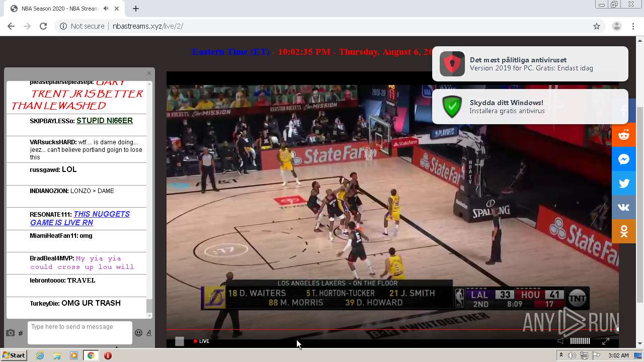
Task: Select username RESONATE111 in chat
Action: pos(51,215)
